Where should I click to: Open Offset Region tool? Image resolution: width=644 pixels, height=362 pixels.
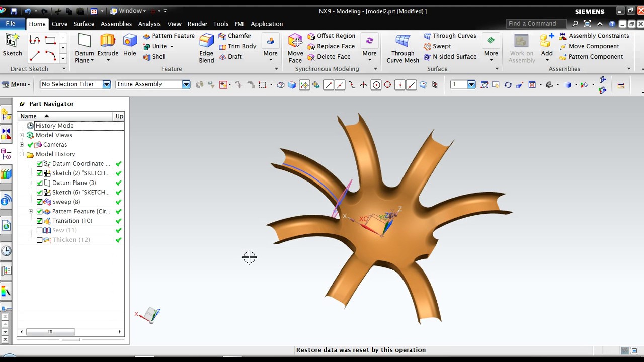332,36
